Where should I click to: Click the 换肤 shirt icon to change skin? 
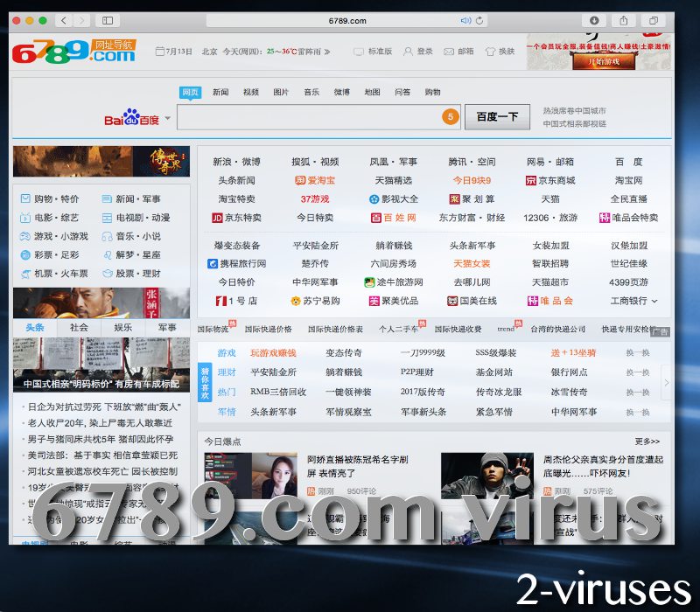(489, 52)
